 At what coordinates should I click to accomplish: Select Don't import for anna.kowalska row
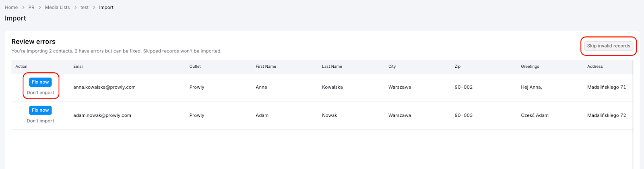(40, 93)
